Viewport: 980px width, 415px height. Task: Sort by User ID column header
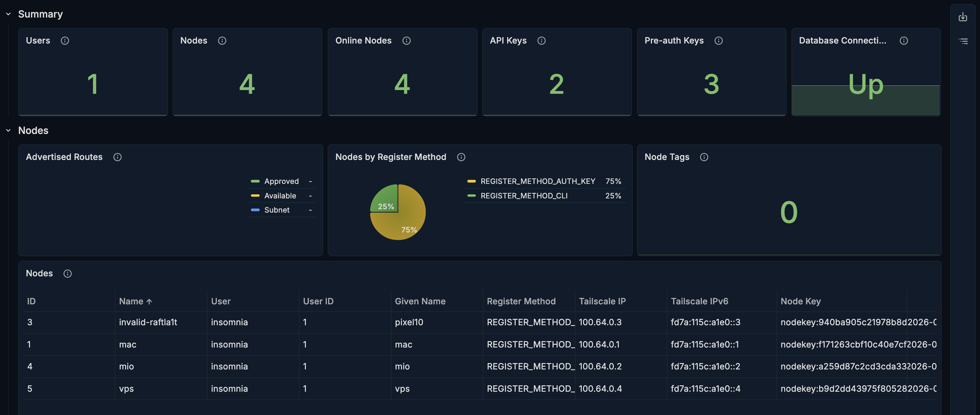318,302
